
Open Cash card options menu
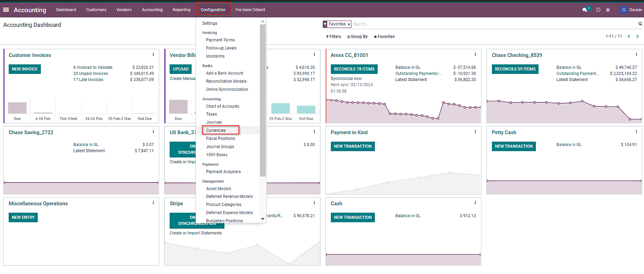click(x=475, y=203)
